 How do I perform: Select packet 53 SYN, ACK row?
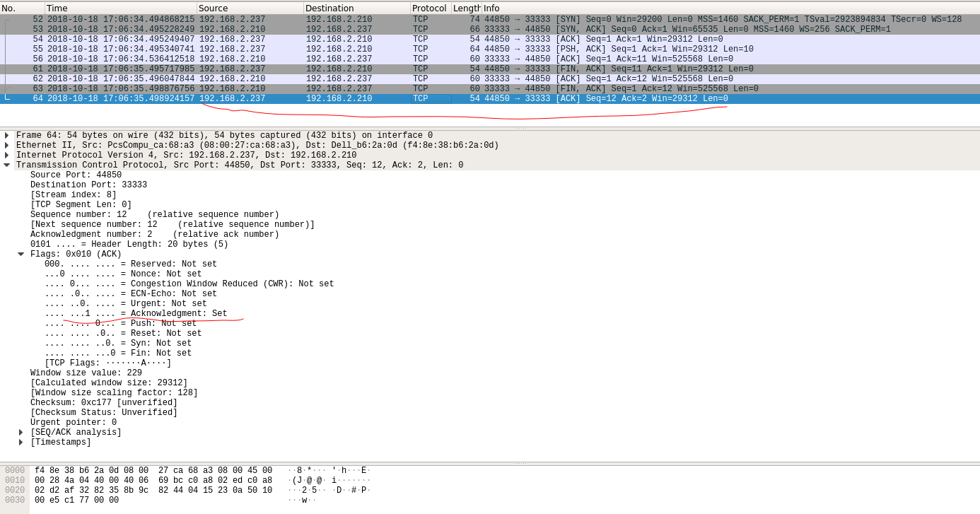(490, 30)
